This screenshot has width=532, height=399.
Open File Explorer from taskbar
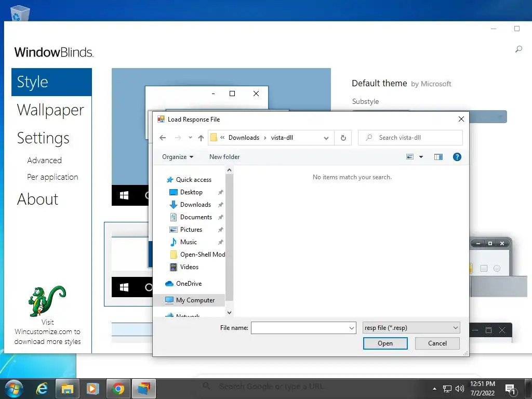(x=67, y=389)
